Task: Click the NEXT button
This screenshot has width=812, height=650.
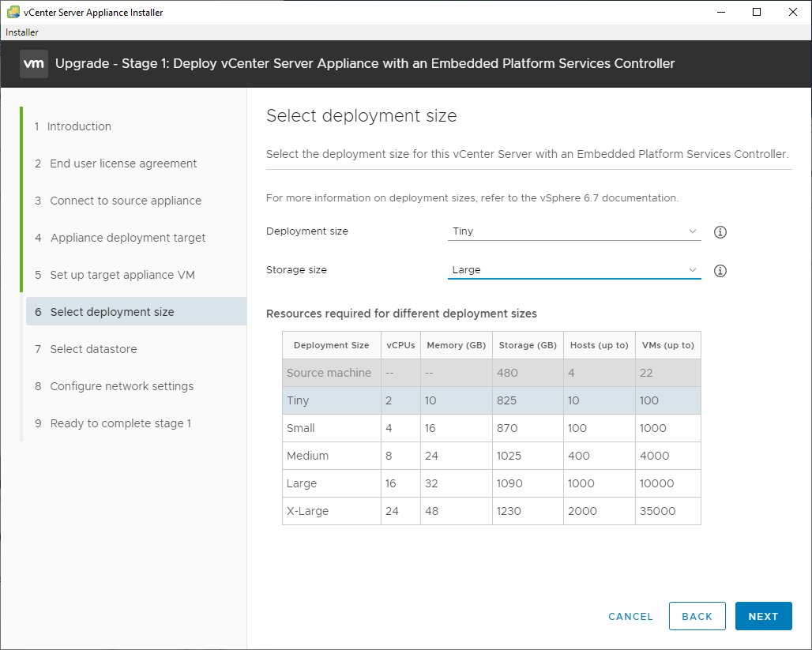Action: click(763, 616)
